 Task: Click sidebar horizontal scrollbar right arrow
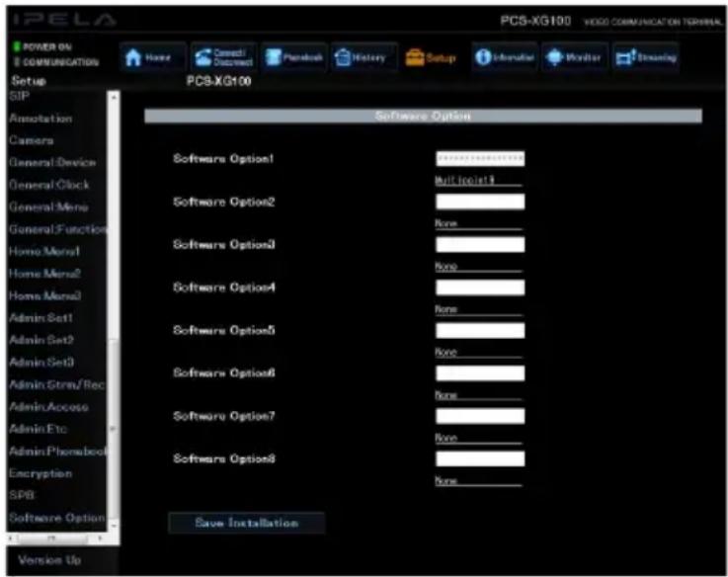click(100, 538)
